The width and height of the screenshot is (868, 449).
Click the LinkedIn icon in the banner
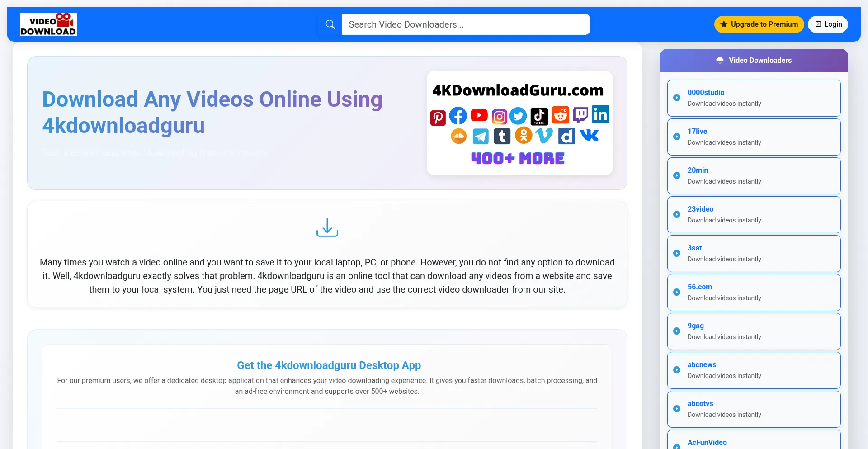click(600, 114)
